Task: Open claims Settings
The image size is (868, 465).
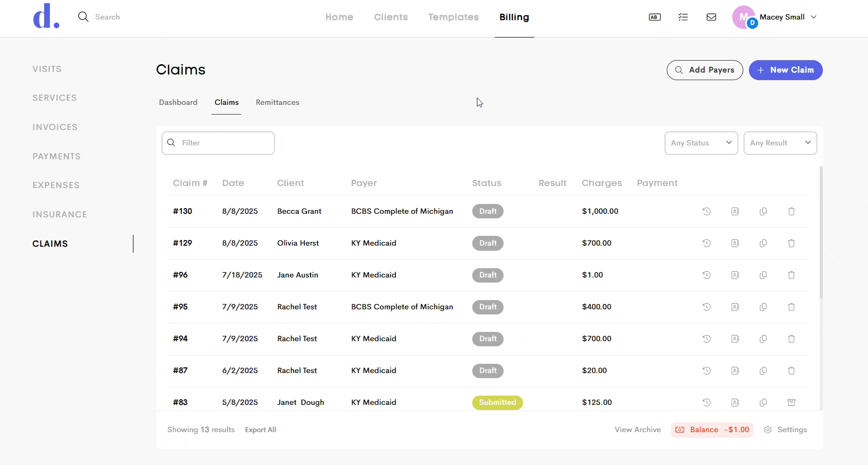Action: point(785,430)
